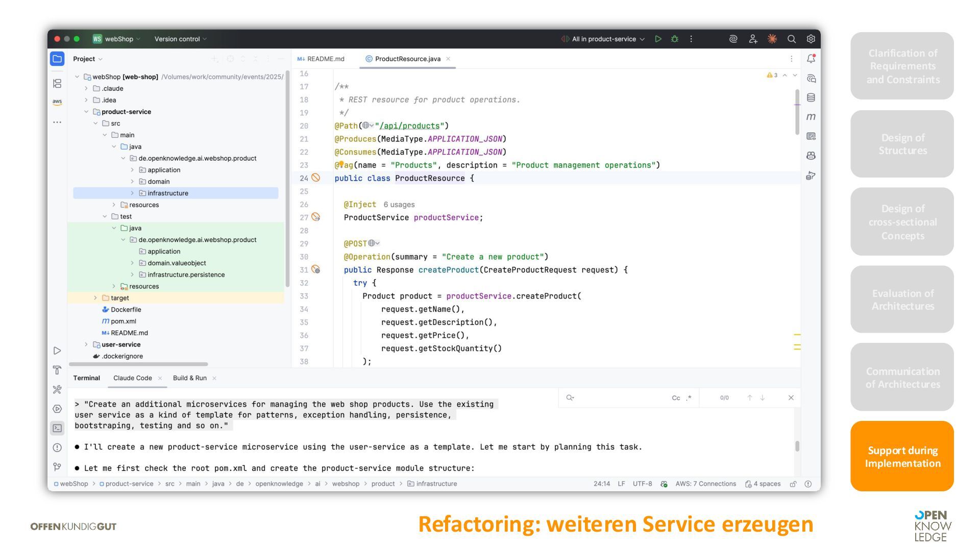Open the IDE settings gear
The height and width of the screenshot is (551, 980).
[x=811, y=39]
